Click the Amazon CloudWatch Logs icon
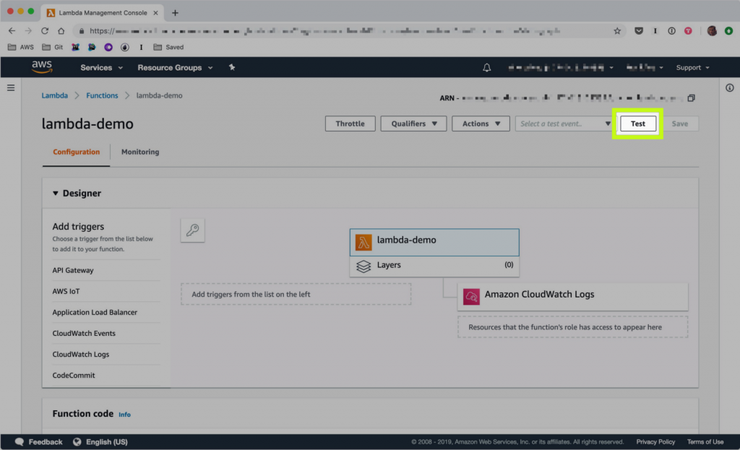740x450 pixels. tap(471, 297)
